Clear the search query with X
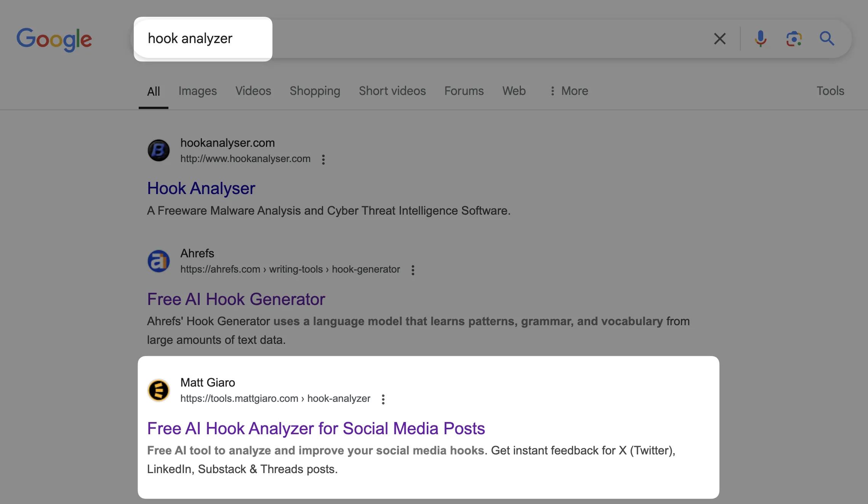The width and height of the screenshot is (868, 504). pos(719,39)
